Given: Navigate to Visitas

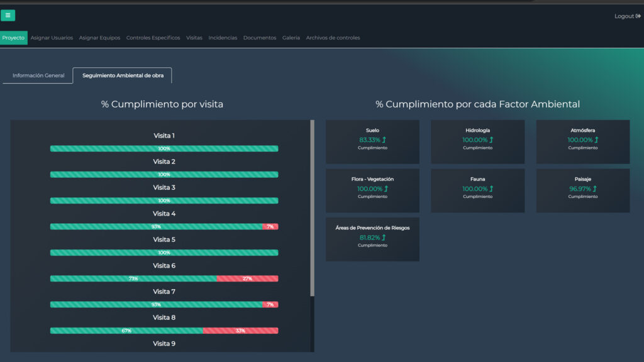Looking at the screenshot, I should pyautogui.click(x=194, y=38).
